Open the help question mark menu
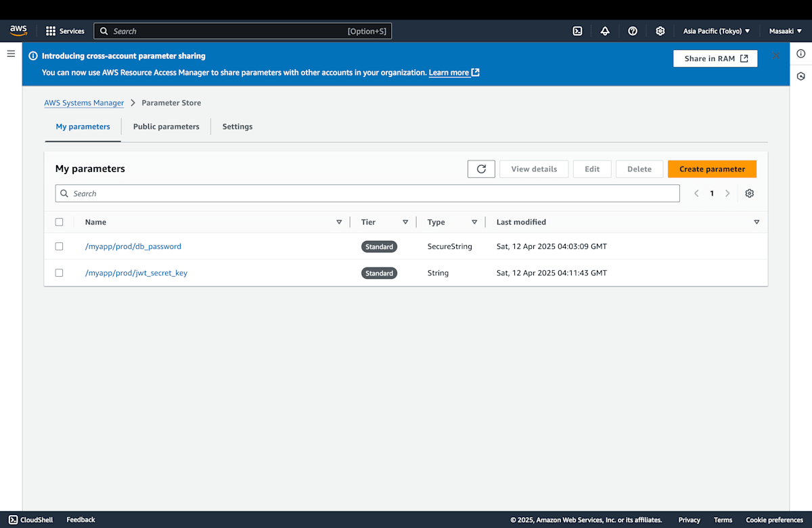This screenshot has width=812, height=528. pyautogui.click(x=633, y=31)
